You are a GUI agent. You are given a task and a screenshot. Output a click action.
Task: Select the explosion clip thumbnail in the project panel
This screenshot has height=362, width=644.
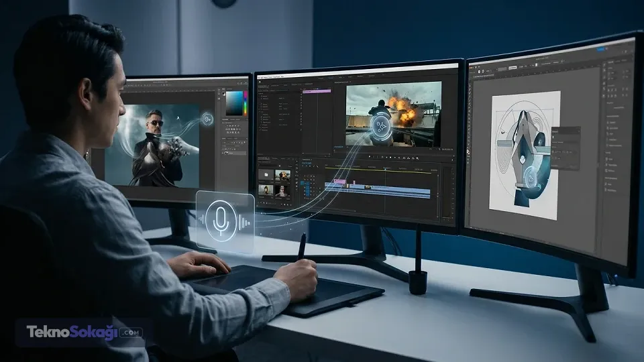point(282,175)
